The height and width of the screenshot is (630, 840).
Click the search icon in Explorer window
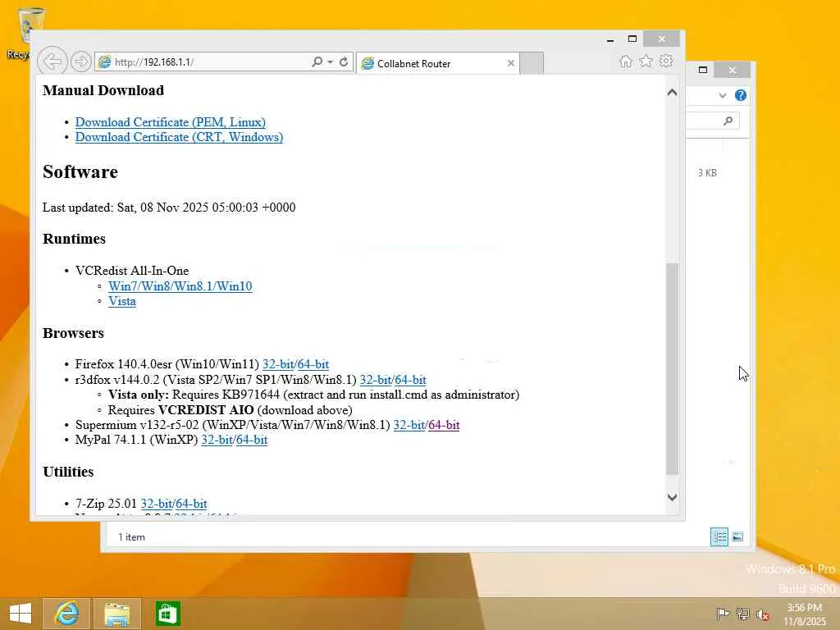pyautogui.click(x=728, y=121)
